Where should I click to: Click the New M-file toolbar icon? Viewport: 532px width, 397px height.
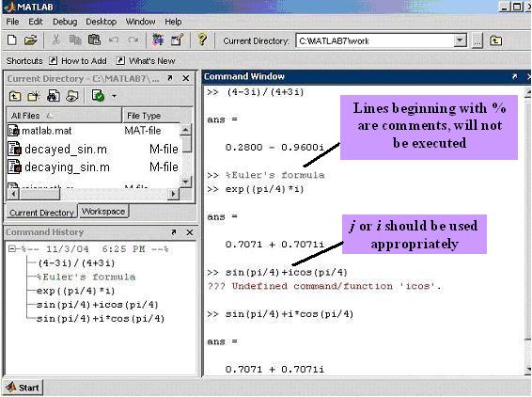[12, 40]
